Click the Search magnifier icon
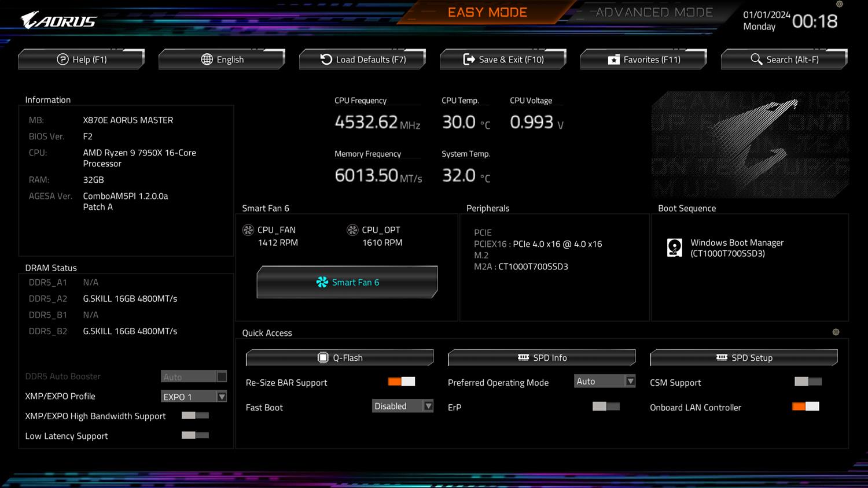Image resolution: width=868 pixels, height=488 pixels. coord(756,59)
